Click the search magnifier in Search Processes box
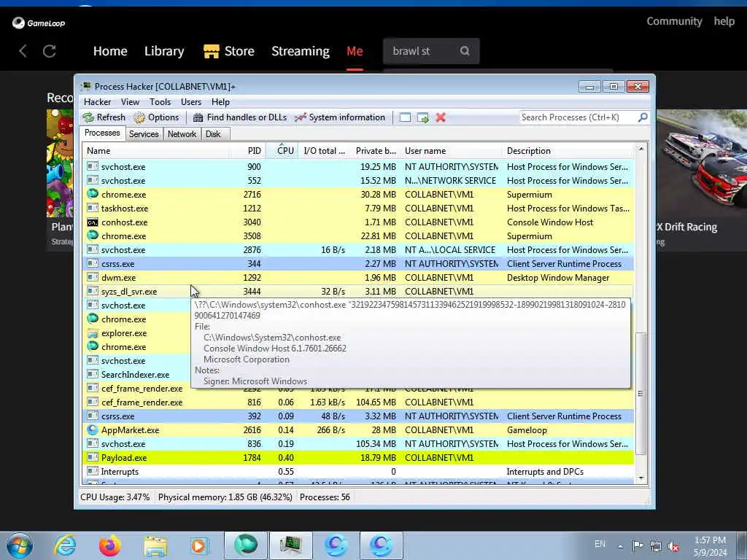The width and height of the screenshot is (747, 560). [643, 117]
